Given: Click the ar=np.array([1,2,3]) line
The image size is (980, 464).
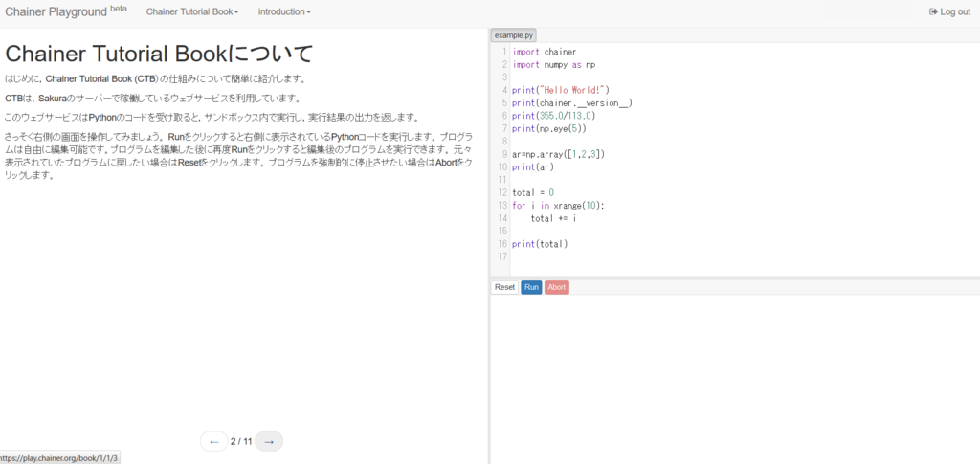Looking at the screenshot, I should pos(558,154).
